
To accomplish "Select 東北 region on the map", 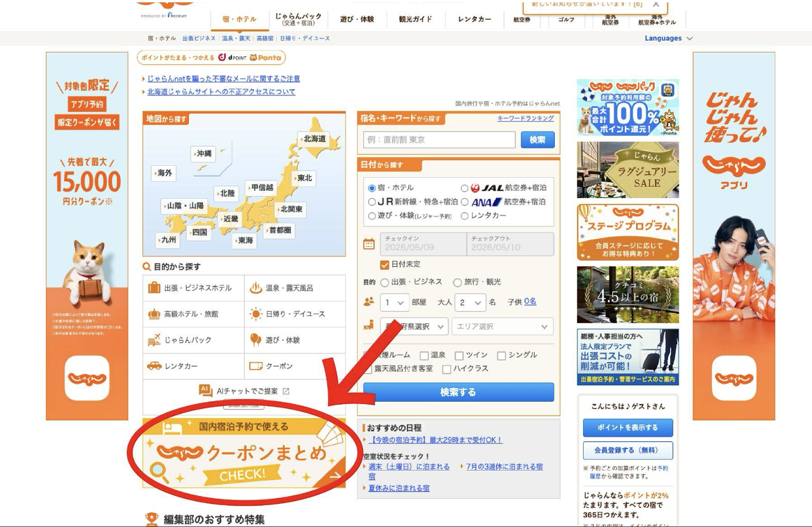I will (x=304, y=178).
